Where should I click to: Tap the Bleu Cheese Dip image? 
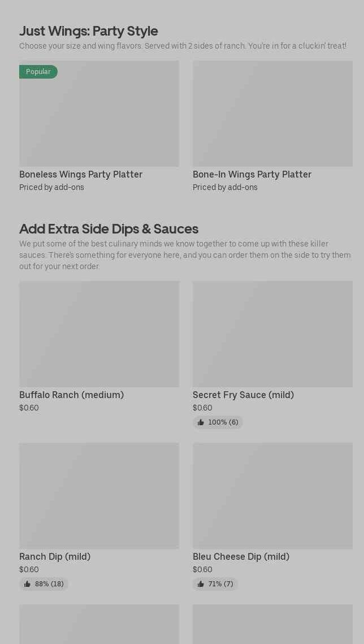coord(272,496)
